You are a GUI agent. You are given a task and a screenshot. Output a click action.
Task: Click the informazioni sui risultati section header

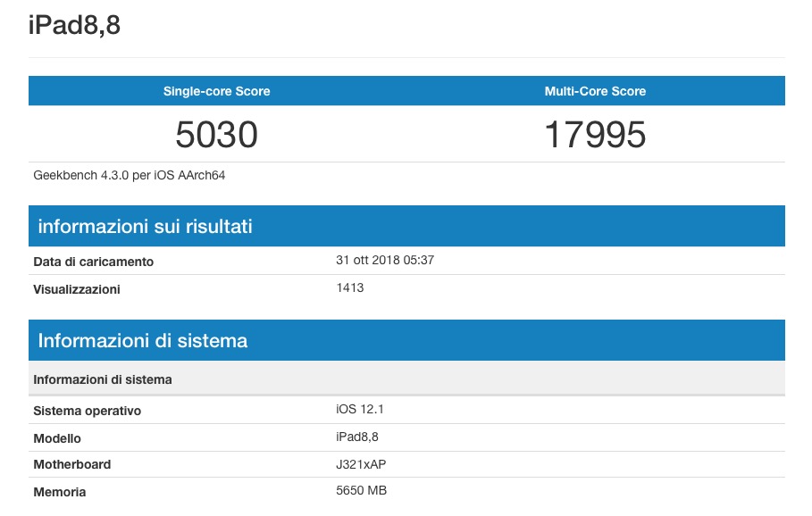(x=144, y=226)
